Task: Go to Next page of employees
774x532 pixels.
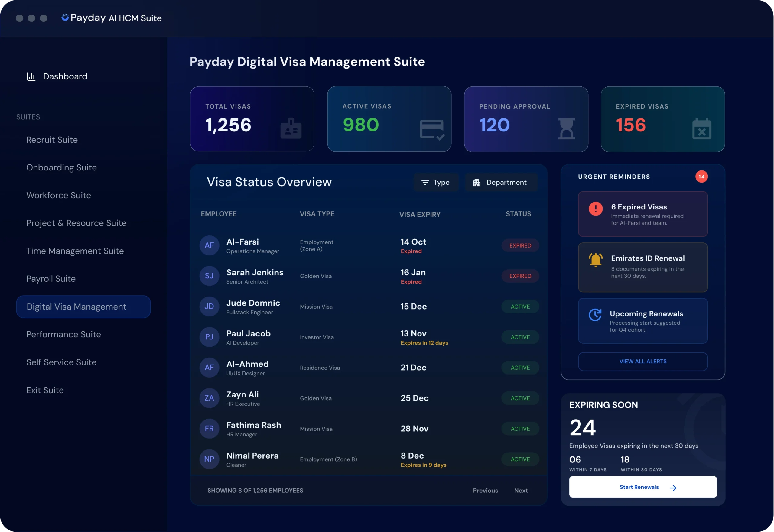Action: pyautogui.click(x=521, y=490)
